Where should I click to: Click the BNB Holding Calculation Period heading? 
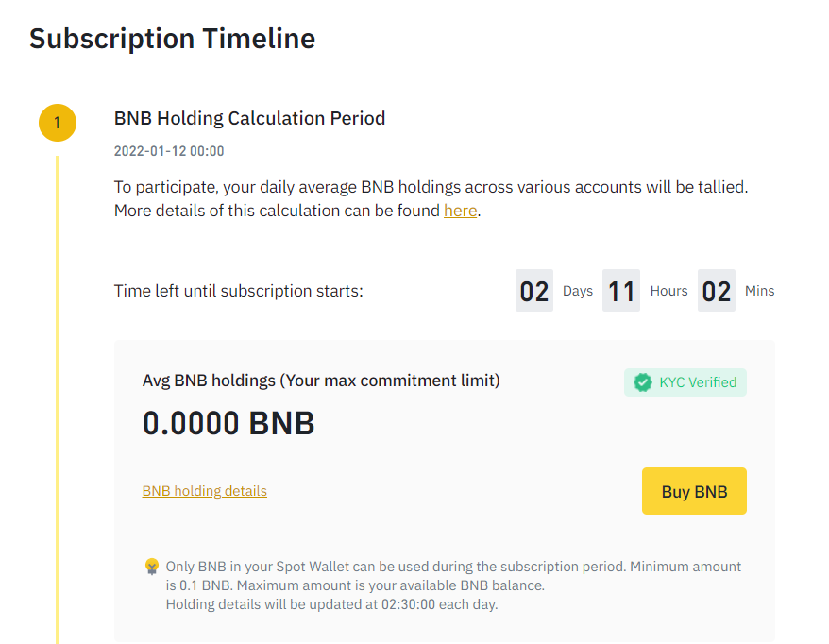click(x=249, y=118)
